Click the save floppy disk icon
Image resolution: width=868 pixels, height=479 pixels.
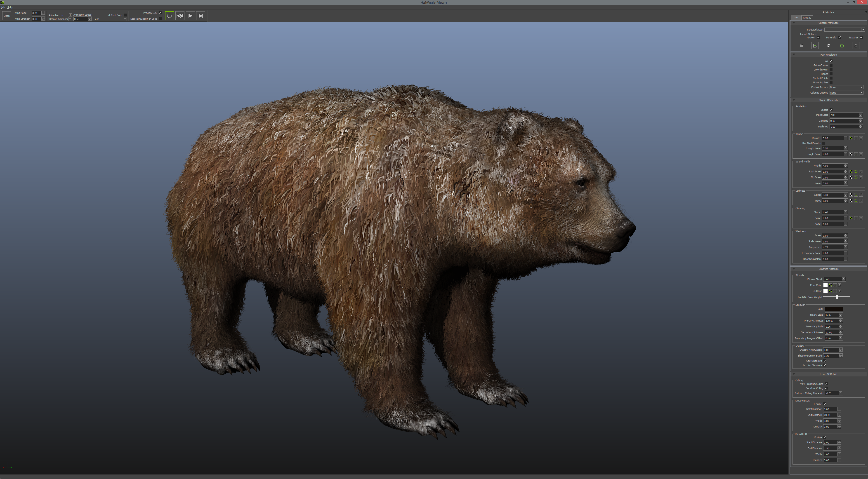click(829, 46)
